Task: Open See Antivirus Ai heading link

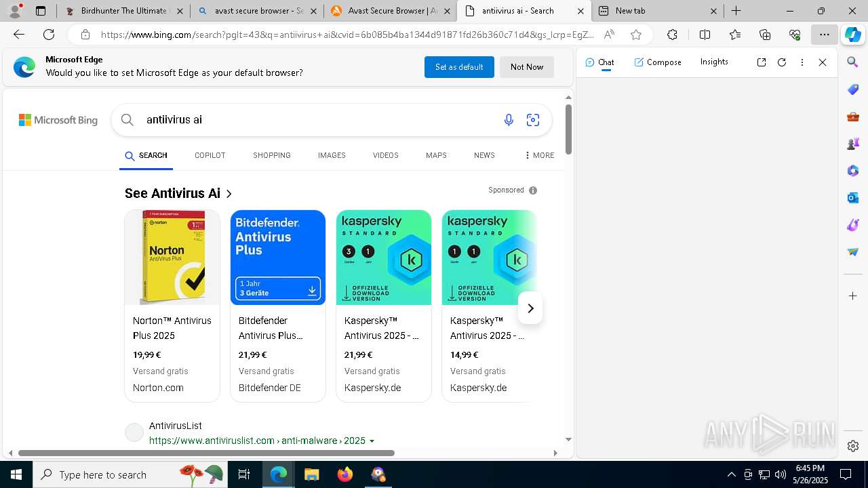Action: [179, 193]
